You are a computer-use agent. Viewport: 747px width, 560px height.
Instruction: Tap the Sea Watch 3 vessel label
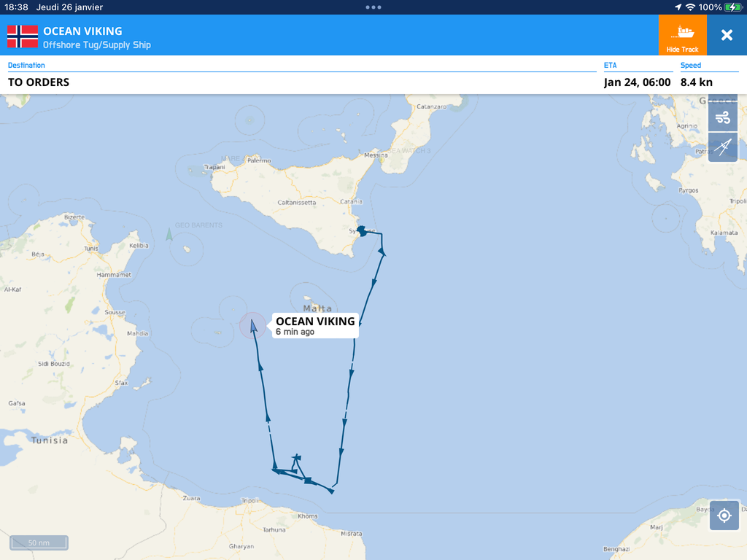pyautogui.click(x=409, y=151)
